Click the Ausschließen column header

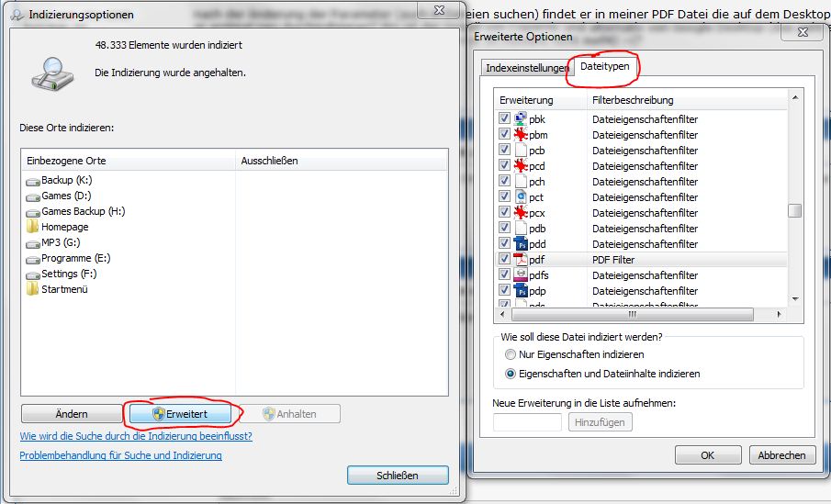(342, 161)
